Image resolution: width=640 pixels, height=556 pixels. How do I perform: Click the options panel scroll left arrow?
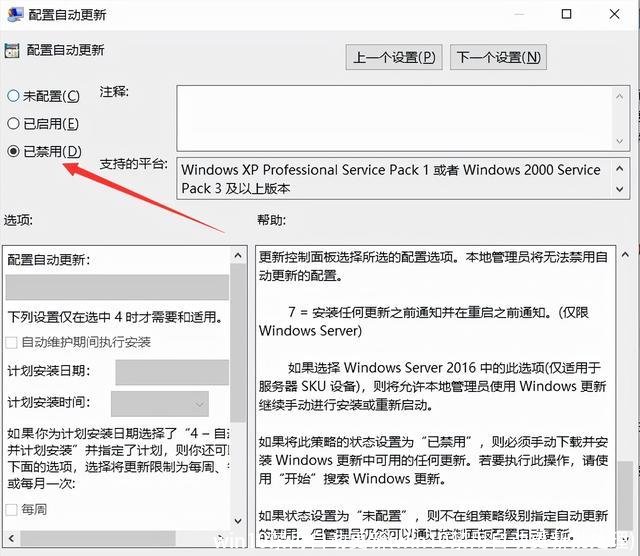pyautogui.click(x=11, y=538)
